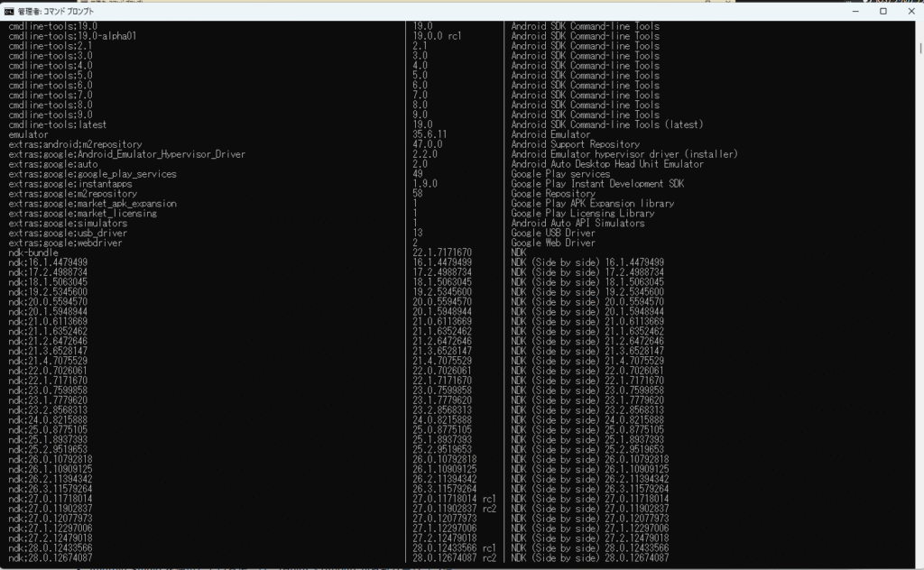Click 'extras;google;Android_Emulator_Hypervisor_Driver' package path
924x570 pixels.
point(126,154)
